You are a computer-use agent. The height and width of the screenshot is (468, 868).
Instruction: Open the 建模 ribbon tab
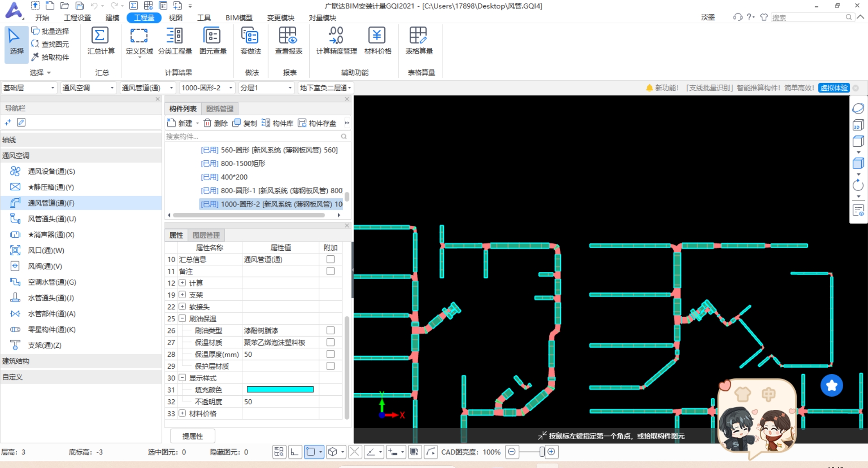pos(112,18)
